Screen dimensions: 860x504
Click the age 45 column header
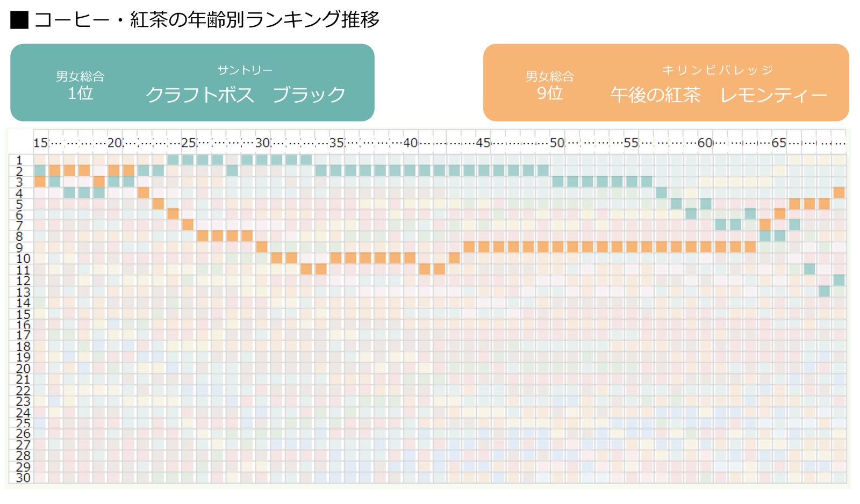click(483, 143)
